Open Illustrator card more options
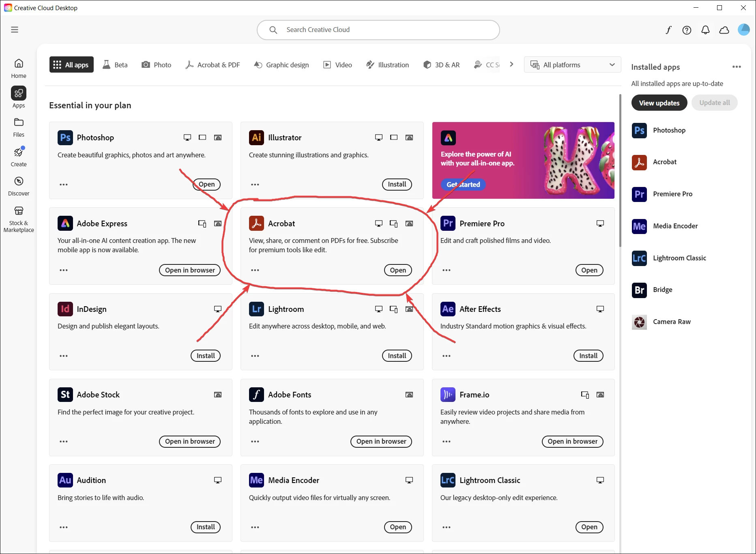The image size is (756, 554). point(255,185)
